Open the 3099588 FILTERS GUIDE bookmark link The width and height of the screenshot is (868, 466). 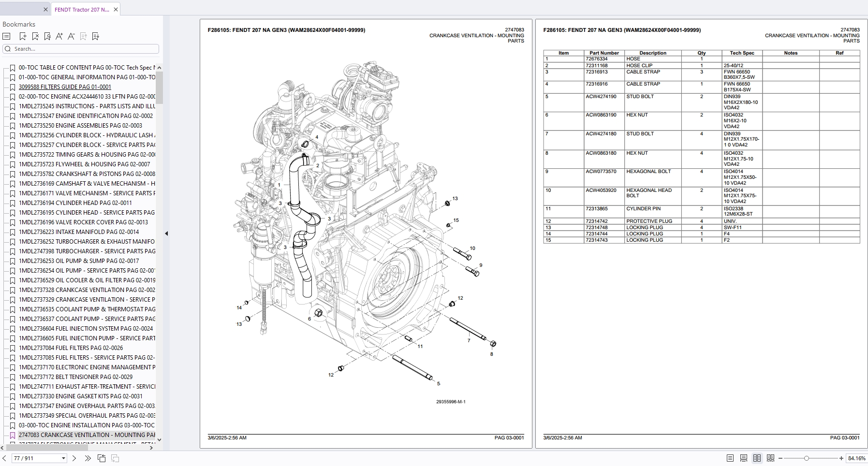[x=65, y=87]
